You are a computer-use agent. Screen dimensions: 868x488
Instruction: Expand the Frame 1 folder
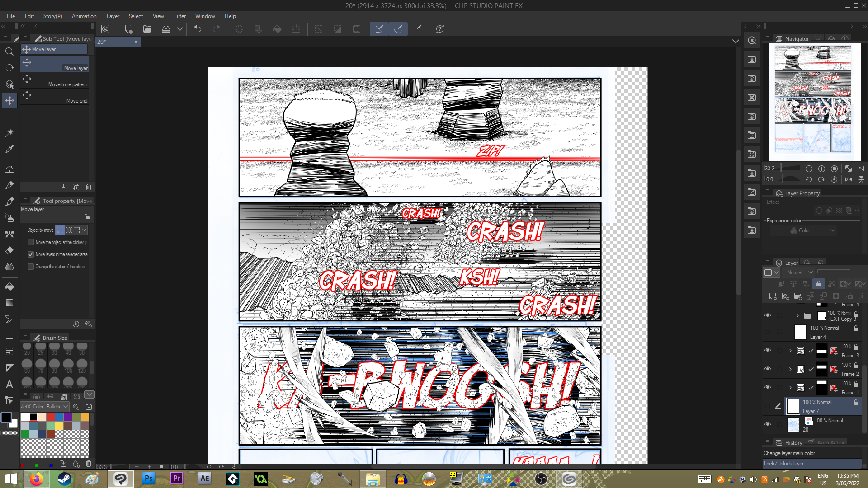click(790, 388)
